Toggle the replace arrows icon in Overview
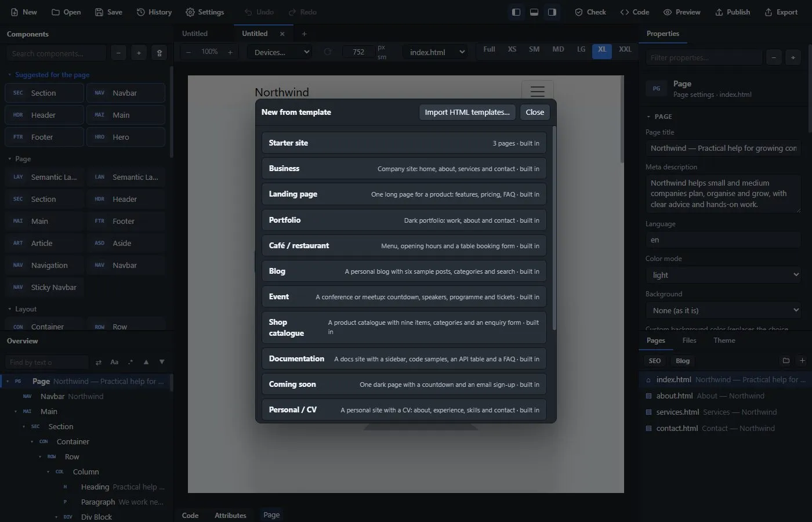The image size is (812, 522). (x=99, y=362)
